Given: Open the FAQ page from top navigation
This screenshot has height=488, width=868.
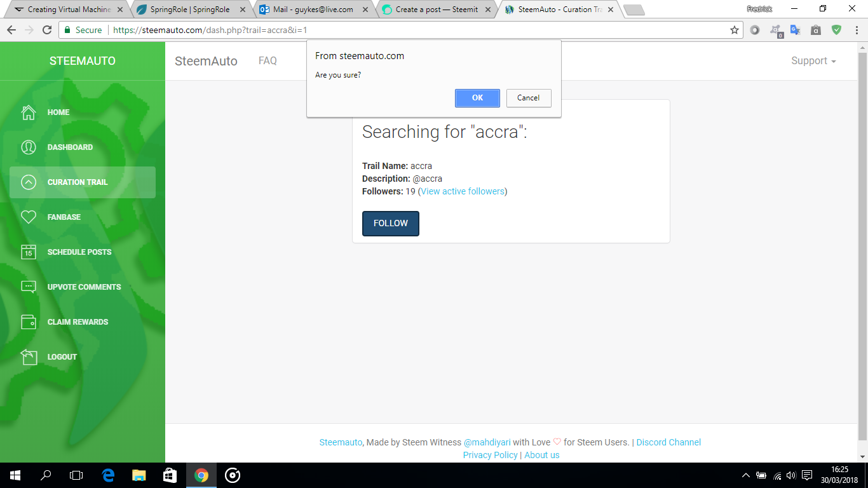Looking at the screenshot, I should click(268, 60).
